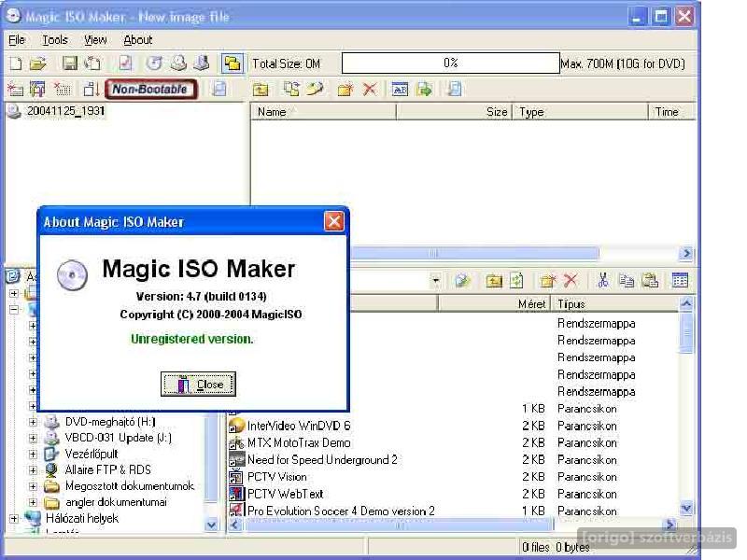Expand angler dokumentumai tree node
The height and width of the screenshot is (560, 747).
[x=33, y=502]
